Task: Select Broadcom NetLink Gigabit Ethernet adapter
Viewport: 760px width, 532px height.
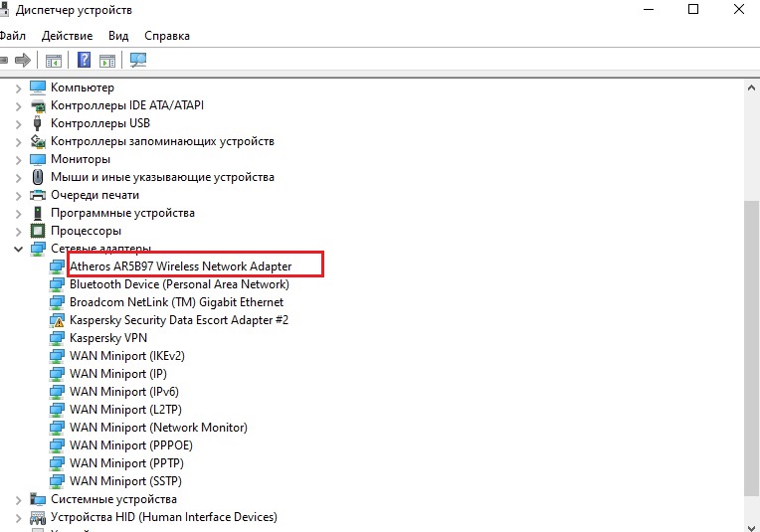Action: [x=176, y=302]
